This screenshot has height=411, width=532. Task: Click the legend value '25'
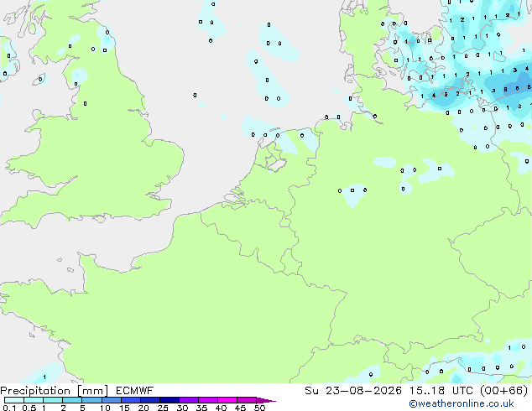pyautogui.click(x=163, y=408)
